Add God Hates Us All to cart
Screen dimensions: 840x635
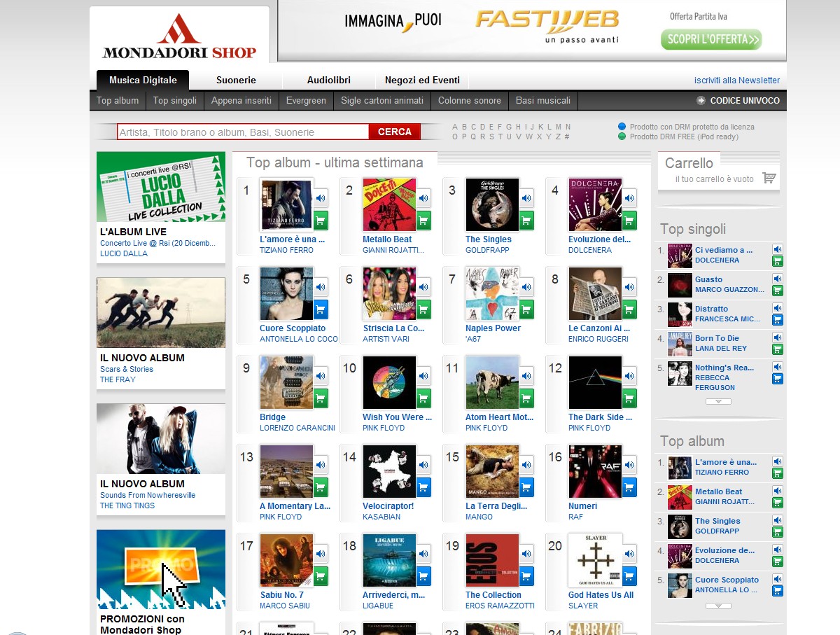(629, 576)
